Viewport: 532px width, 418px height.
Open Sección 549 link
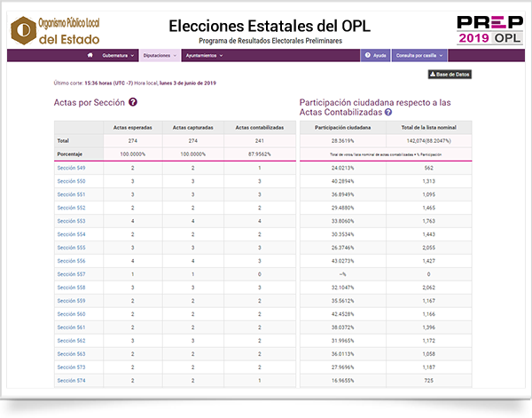coord(71,168)
